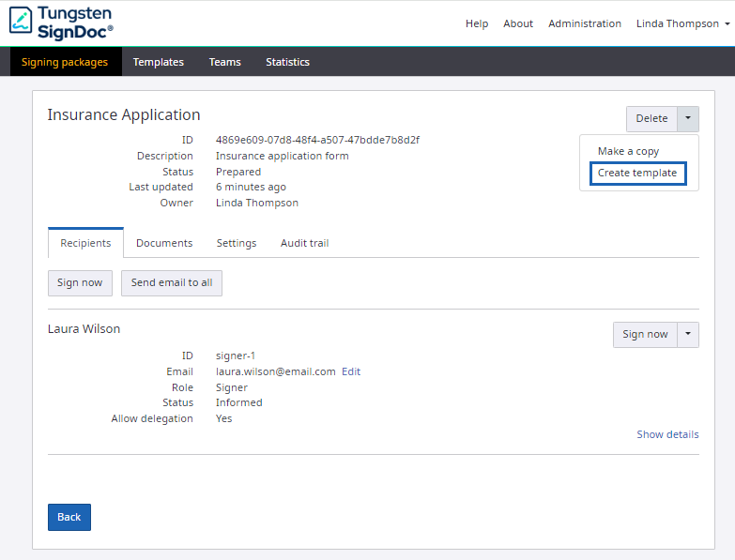The height and width of the screenshot is (560, 735).
Task: Open the Teams section
Action: point(225,62)
